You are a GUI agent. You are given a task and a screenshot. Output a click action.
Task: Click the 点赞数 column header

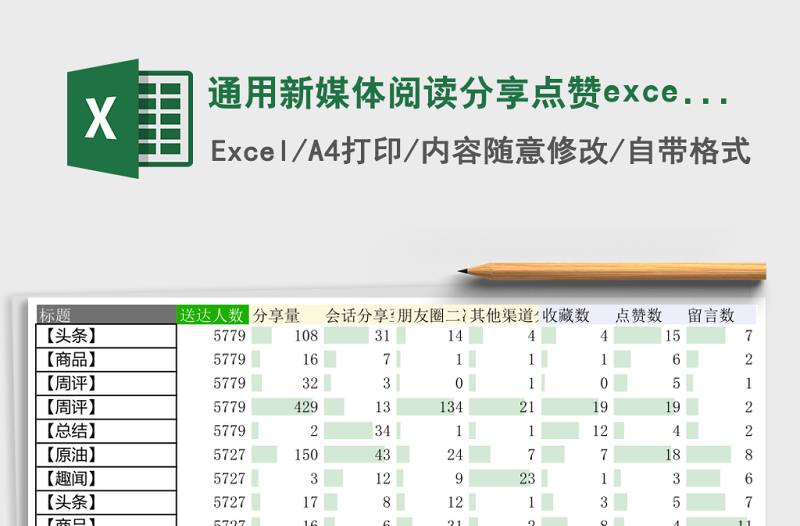[x=648, y=315]
